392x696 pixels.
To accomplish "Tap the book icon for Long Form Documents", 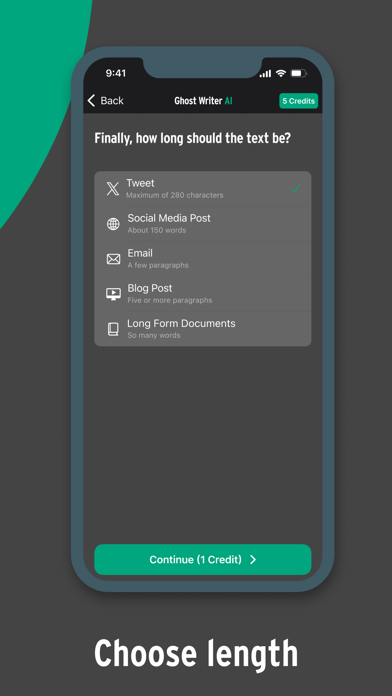I will pos(113,329).
